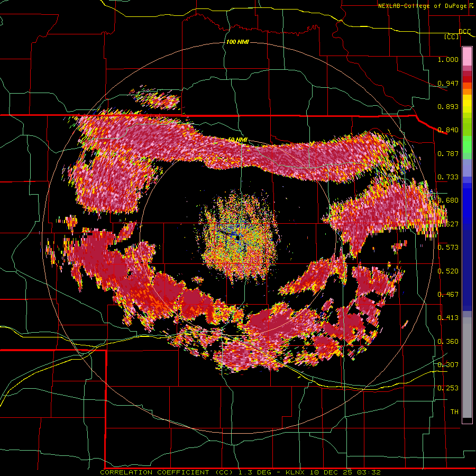
Task: Pick the gray bottom color bar segment
Action: (x=467, y=368)
